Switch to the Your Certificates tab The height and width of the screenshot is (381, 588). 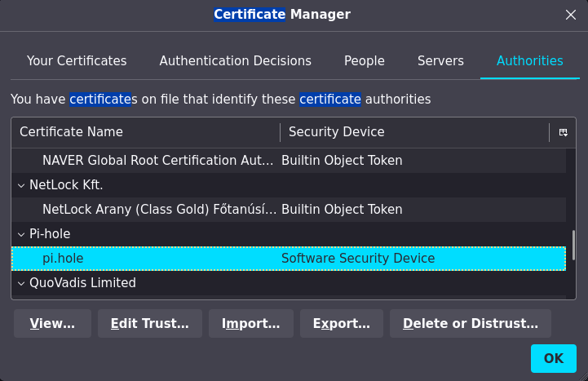point(77,60)
